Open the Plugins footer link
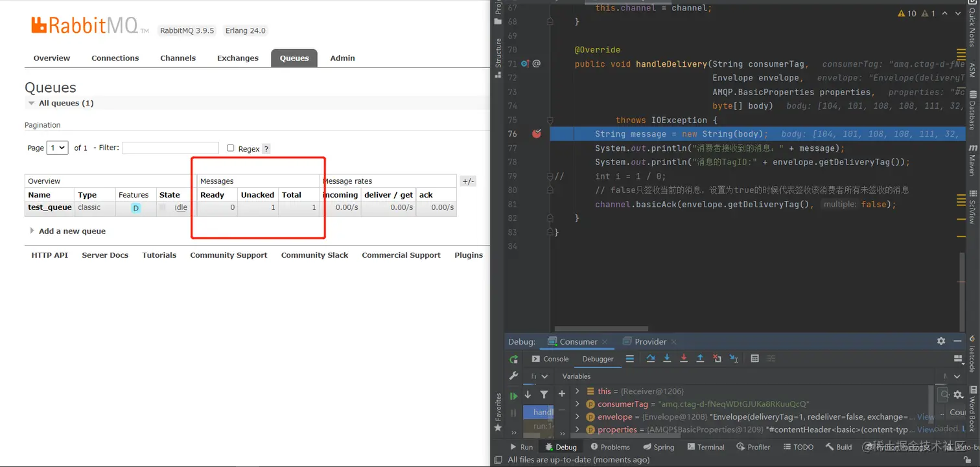The height and width of the screenshot is (467, 980). pos(469,255)
